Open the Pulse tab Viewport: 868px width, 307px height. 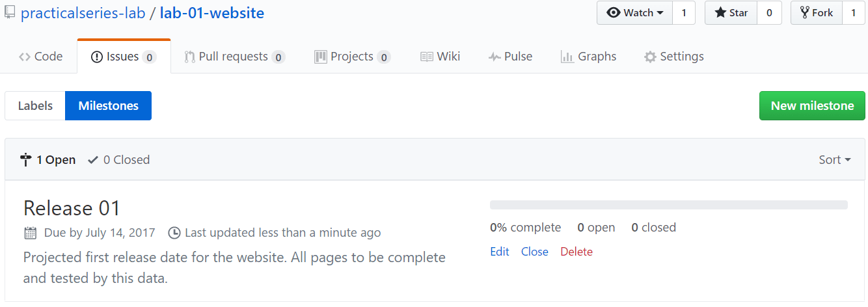[510, 57]
